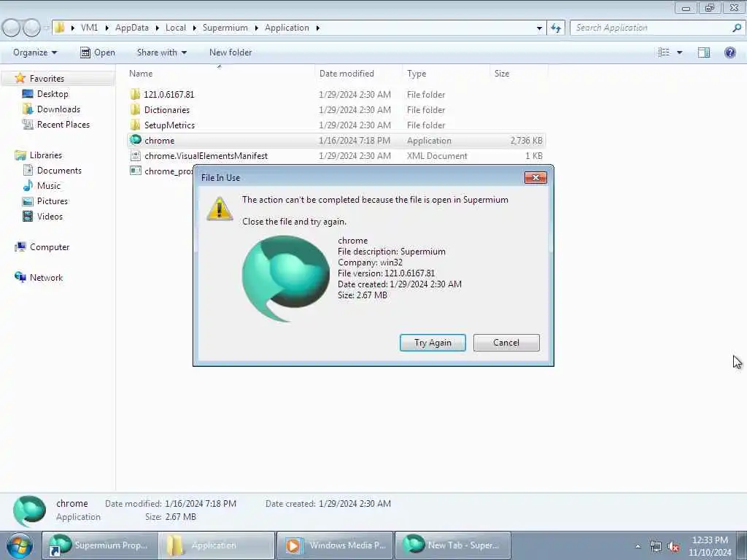The image size is (747, 560).
Task: Close the File In Use dialog
Action: [x=535, y=178]
